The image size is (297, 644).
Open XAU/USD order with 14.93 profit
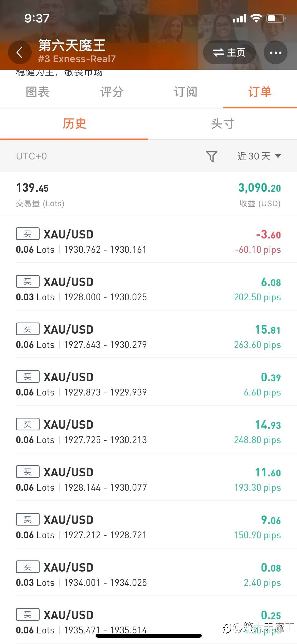click(x=148, y=432)
